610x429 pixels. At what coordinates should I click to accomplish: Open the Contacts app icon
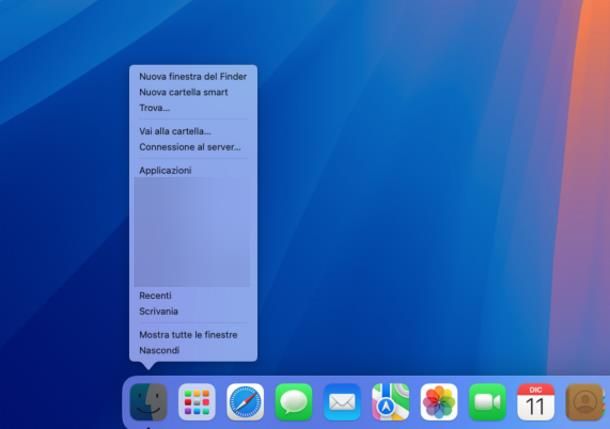tap(584, 402)
